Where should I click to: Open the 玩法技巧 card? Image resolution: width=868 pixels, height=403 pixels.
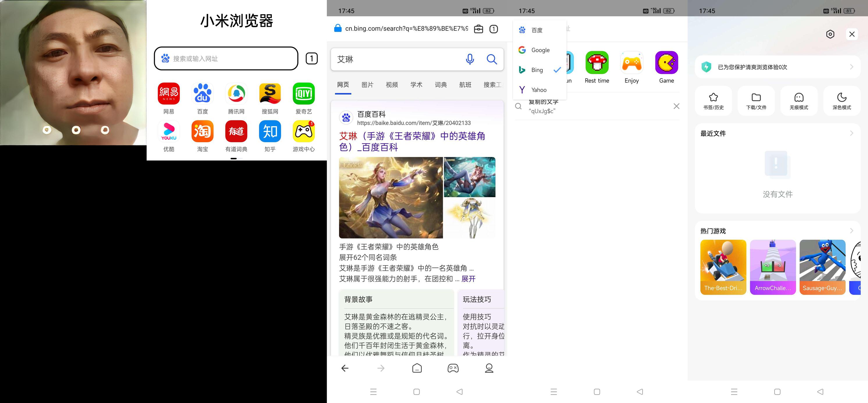[x=481, y=322]
